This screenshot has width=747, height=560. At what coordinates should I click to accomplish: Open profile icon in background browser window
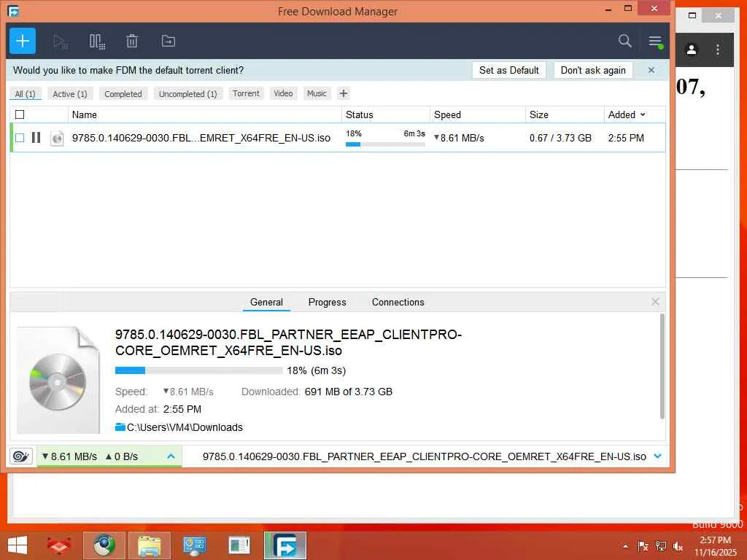click(x=692, y=50)
